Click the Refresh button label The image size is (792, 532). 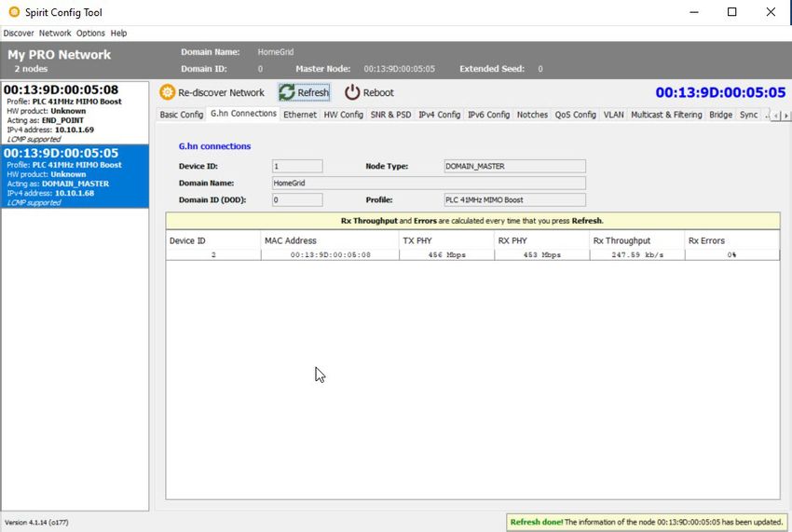coord(313,93)
